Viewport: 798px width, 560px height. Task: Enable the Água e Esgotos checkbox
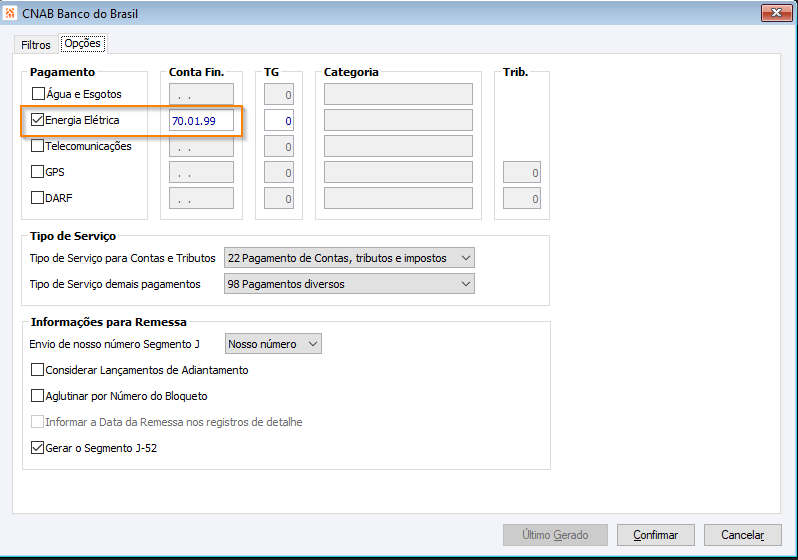click(x=38, y=94)
